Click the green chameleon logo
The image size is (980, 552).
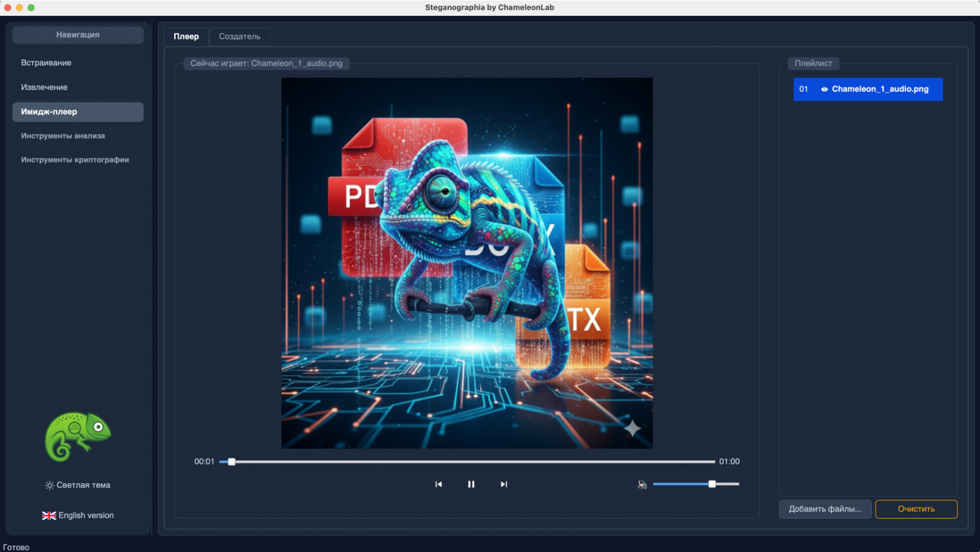[x=77, y=436]
